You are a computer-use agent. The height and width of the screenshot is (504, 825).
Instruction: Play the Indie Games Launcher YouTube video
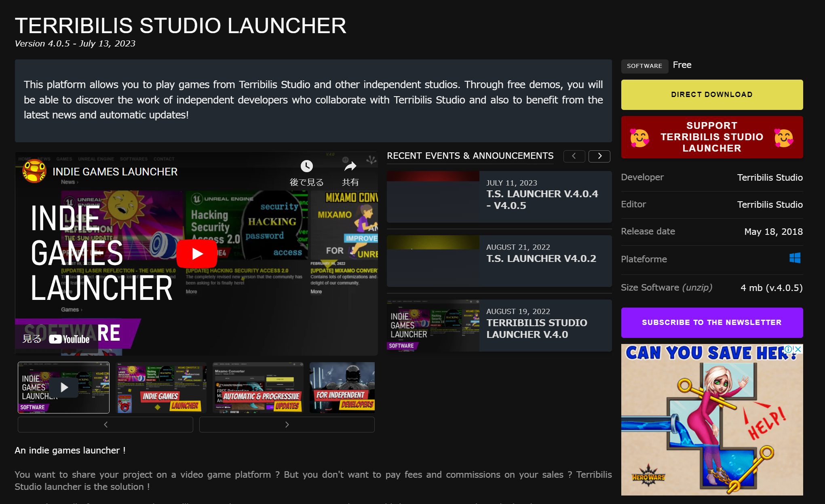(x=197, y=254)
